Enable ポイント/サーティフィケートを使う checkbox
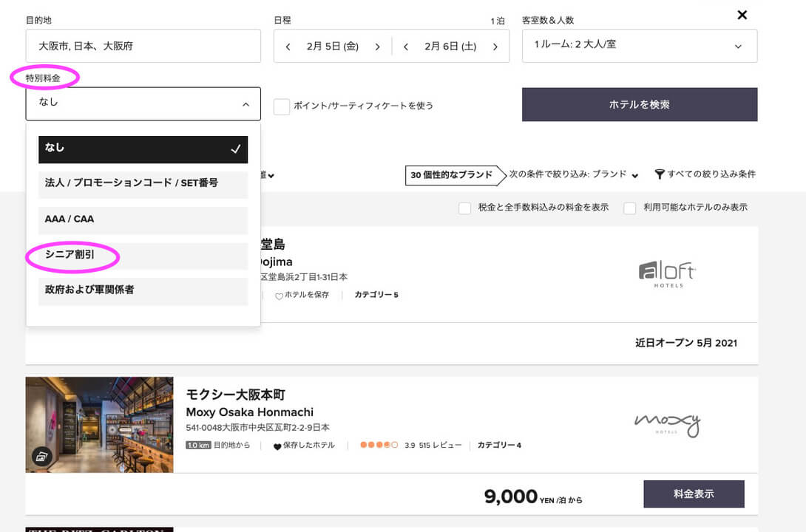This screenshot has width=806, height=532. pos(282,106)
